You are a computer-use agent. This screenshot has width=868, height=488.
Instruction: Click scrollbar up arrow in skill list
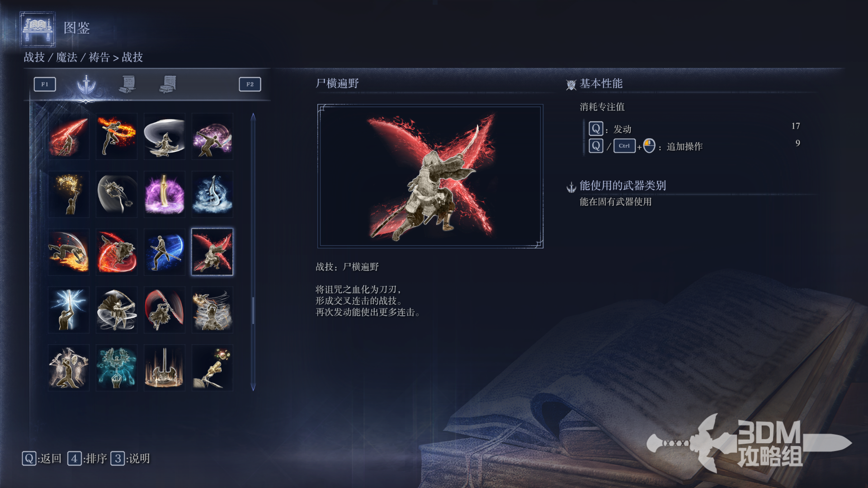coord(253,117)
